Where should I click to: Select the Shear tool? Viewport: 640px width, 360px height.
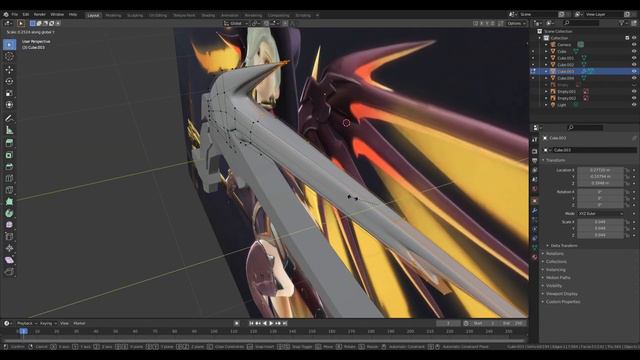[9, 260]
